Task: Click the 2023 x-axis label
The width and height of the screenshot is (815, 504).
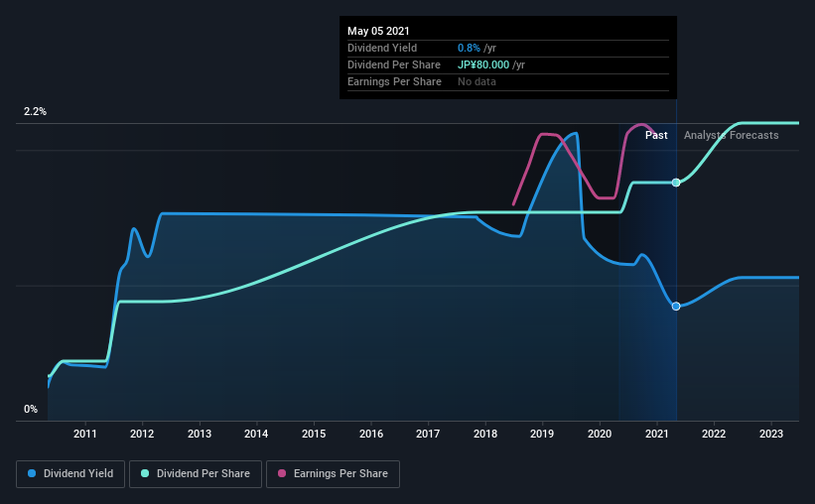Action: tap(771, 434)
